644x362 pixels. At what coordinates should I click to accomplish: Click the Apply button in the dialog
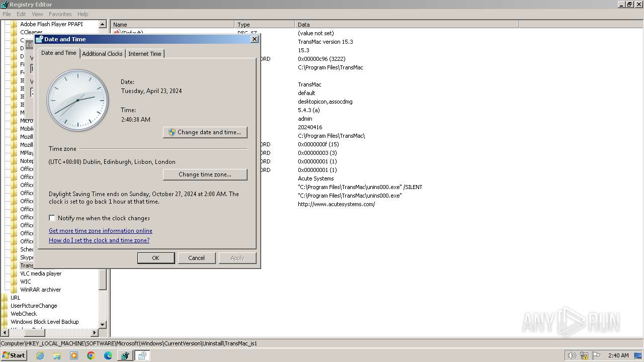237,258
